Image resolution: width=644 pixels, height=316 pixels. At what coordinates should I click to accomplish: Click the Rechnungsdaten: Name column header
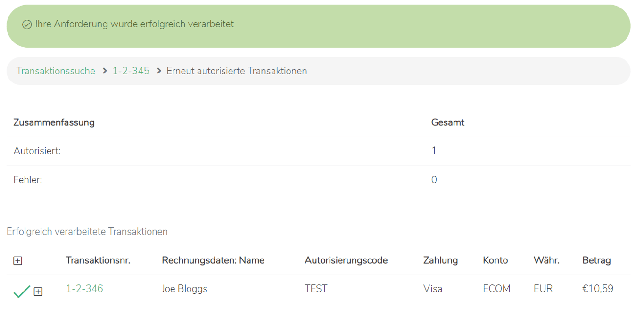213,260
